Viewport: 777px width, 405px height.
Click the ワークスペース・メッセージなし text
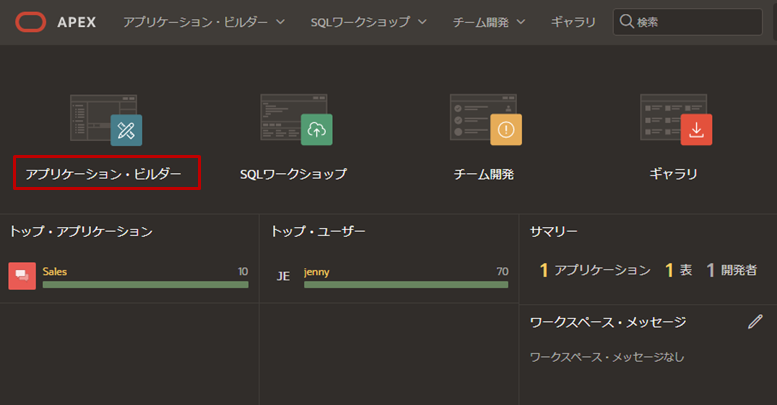(607, 357)
